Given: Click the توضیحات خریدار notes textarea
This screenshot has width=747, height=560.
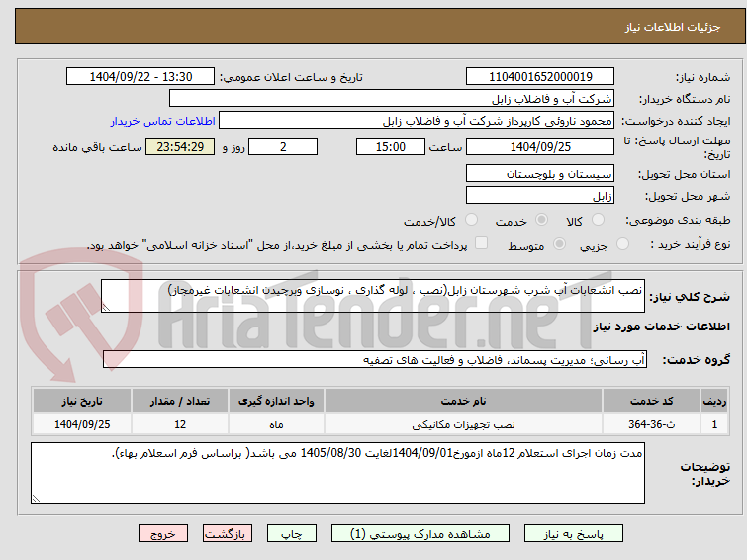Looking at the screenshot, I should [337, 473].
